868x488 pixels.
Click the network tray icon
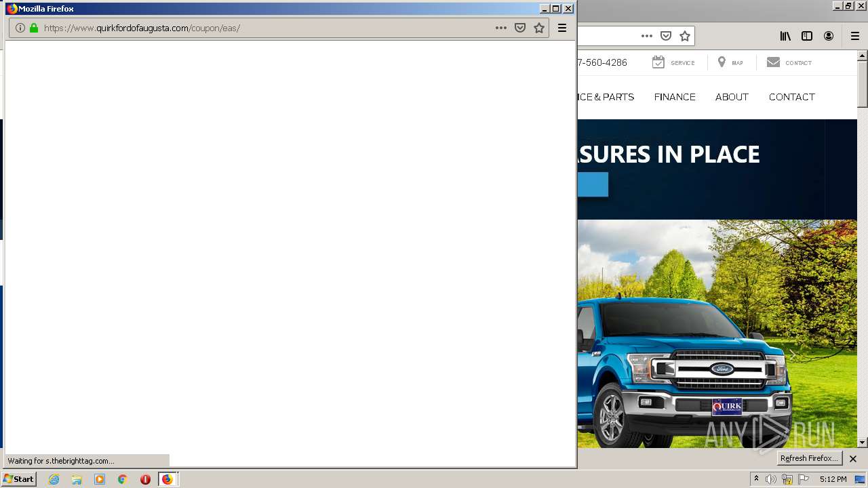point(787,479)
